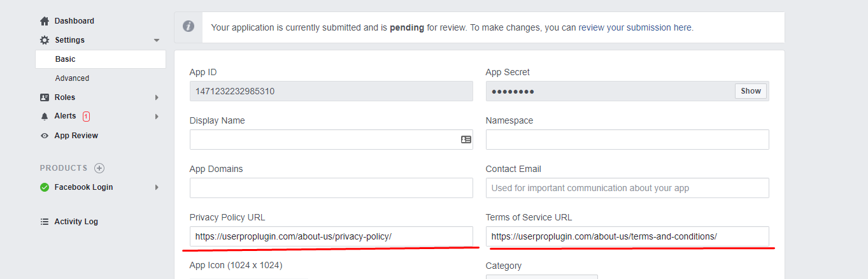Open the Basic settings page
The image size is (868, 279).
click(65, 59)
